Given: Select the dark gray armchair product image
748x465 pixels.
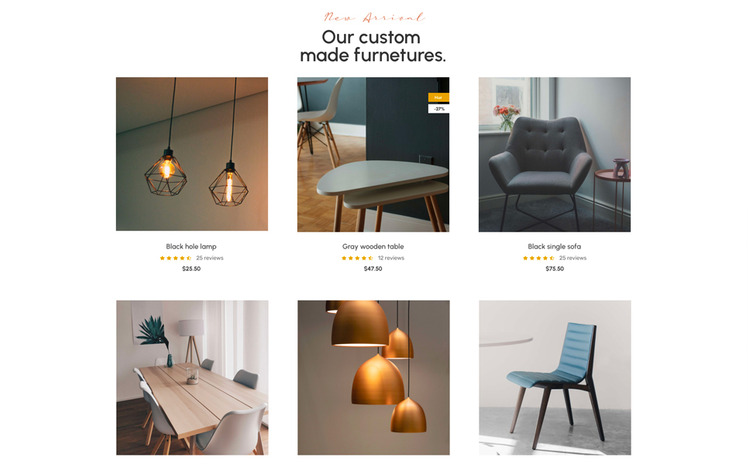Looking at the screenshot, I should [554, 155].
